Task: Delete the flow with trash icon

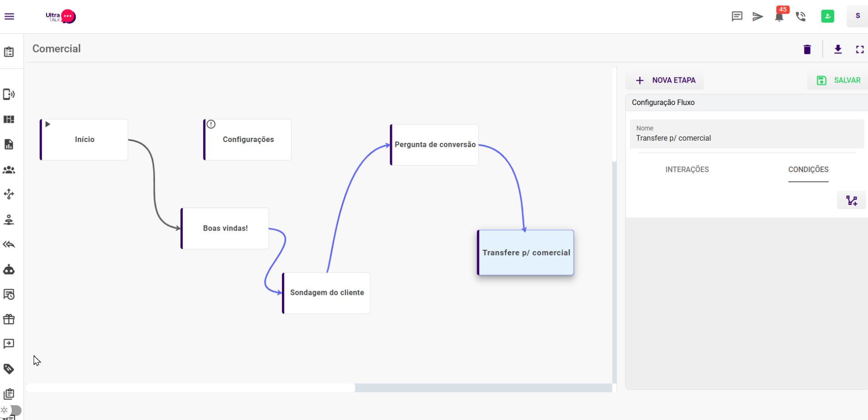Action: click(807, 49)
